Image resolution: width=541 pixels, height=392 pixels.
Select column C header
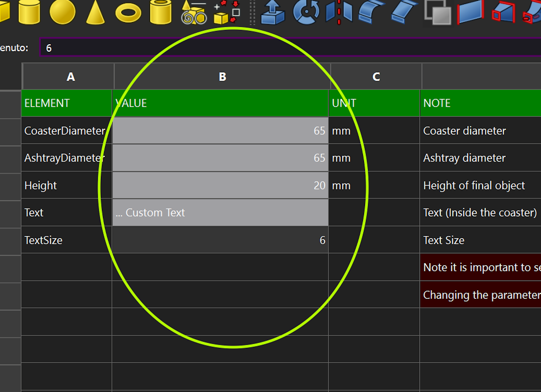376,76
